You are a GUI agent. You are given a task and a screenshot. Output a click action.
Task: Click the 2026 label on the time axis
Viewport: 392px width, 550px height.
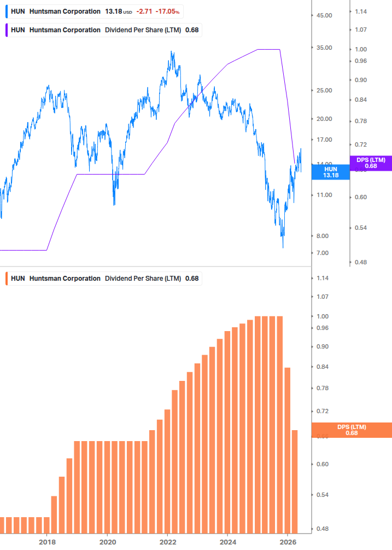coord(288,542)
